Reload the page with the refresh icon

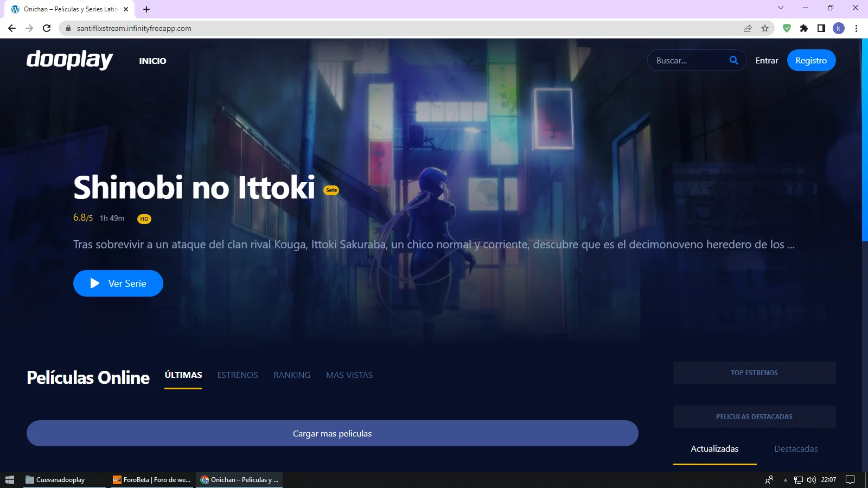coord(47,28)
